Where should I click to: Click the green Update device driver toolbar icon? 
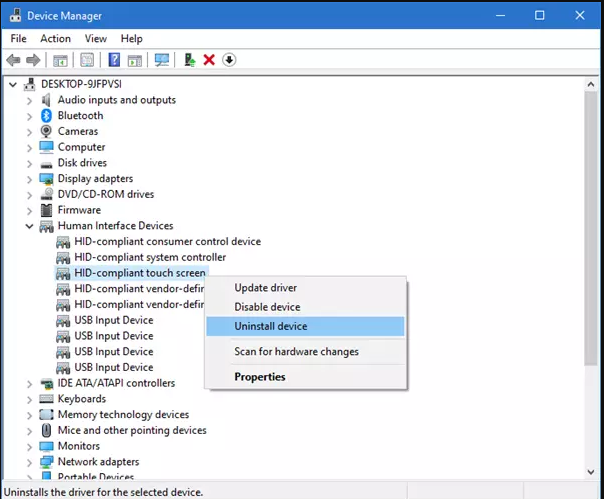click(189, 60)
